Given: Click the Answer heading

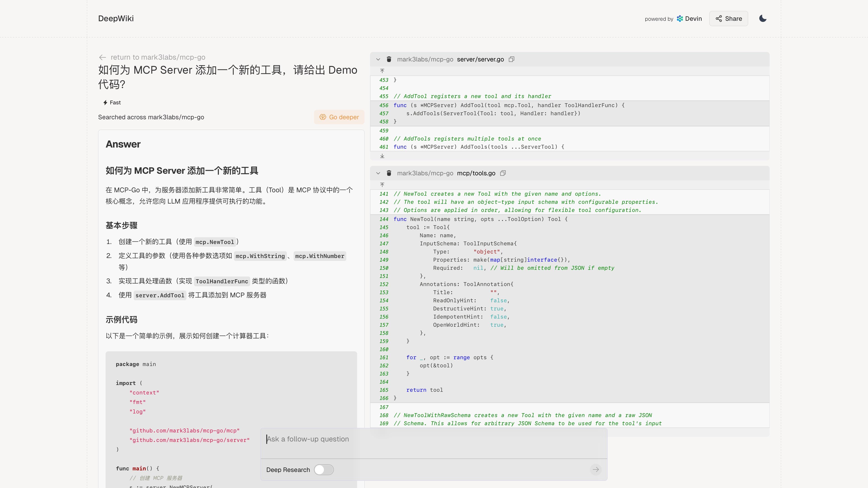Looking at the screenshot, I should coord(123,144).
